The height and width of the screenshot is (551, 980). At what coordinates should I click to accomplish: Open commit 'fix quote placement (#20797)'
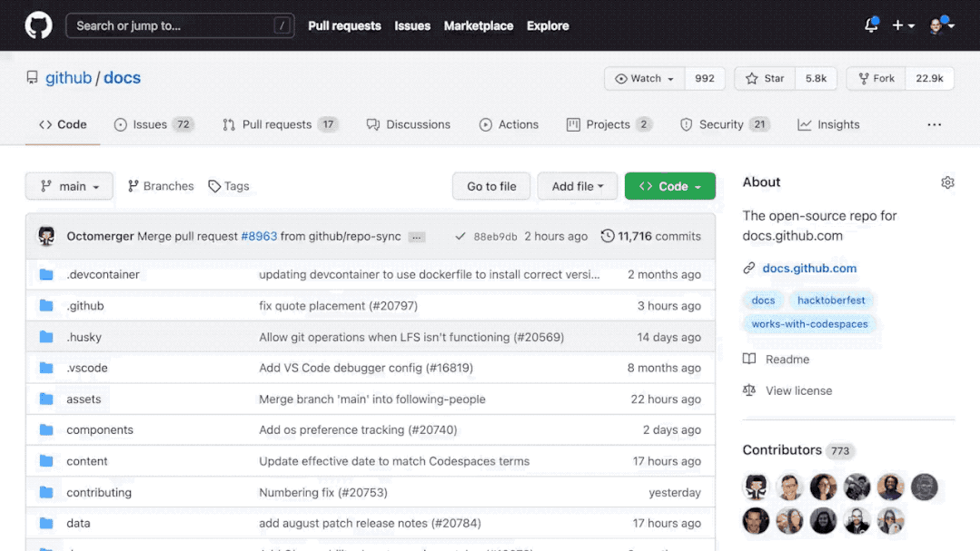pos(338,306)
